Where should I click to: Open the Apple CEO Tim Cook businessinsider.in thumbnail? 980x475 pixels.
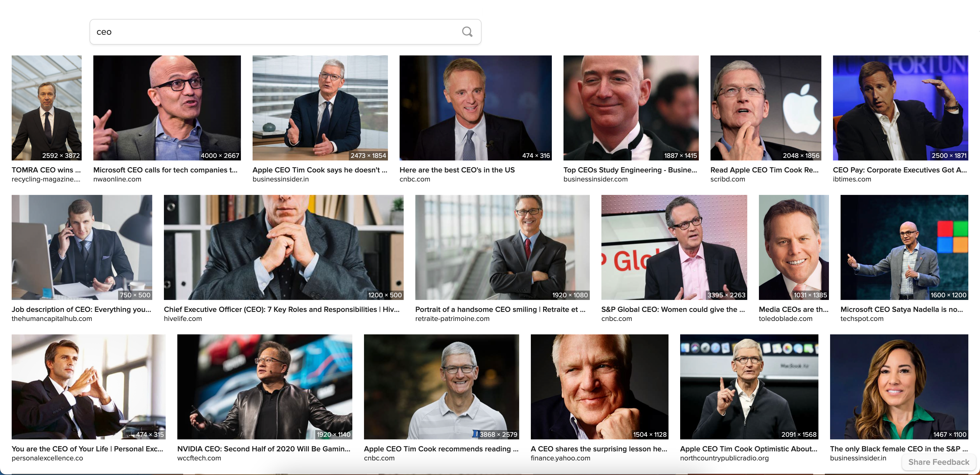(320, 108)
